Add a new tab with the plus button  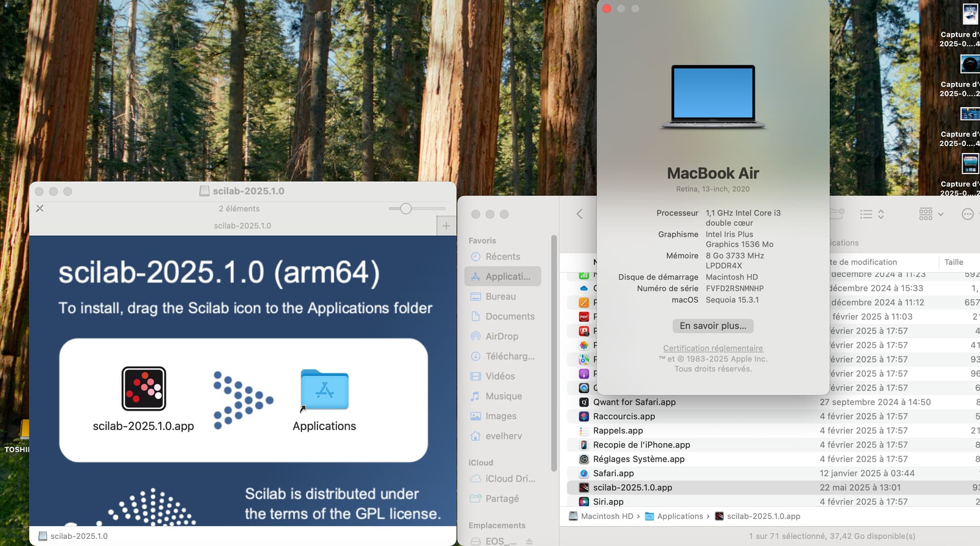[446, 226]
